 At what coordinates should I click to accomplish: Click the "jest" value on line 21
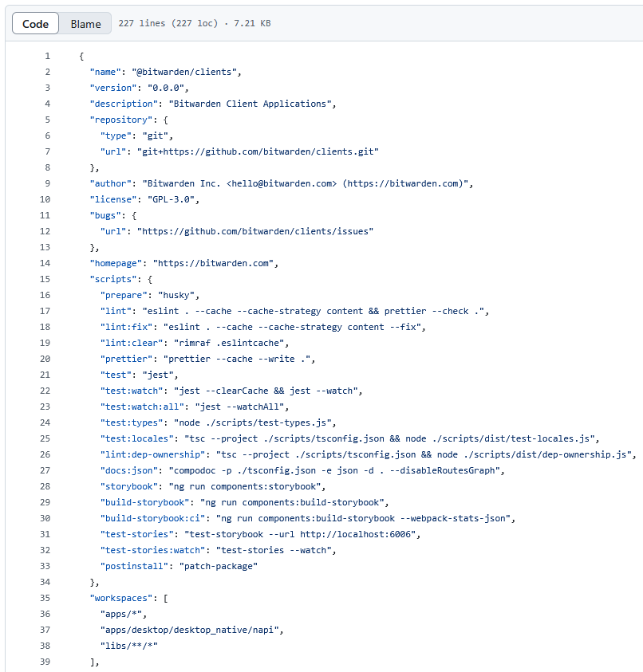(x=158, y=375)
